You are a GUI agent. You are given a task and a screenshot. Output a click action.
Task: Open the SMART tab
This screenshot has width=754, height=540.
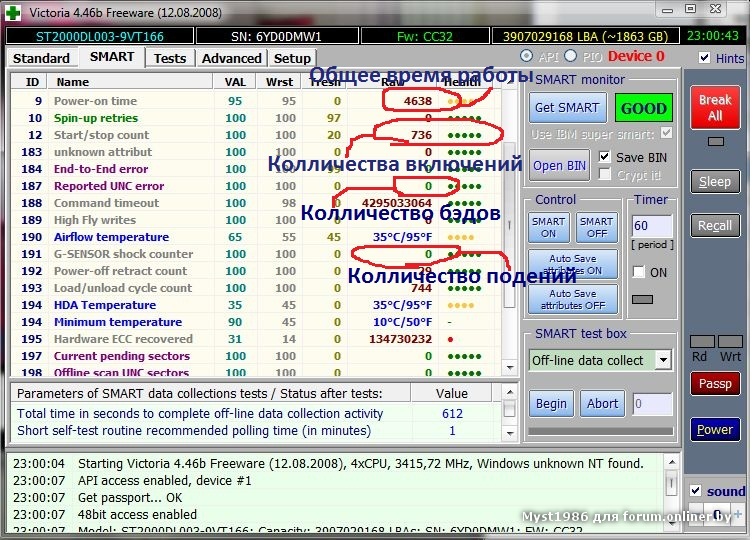click(x=112, y=57)
